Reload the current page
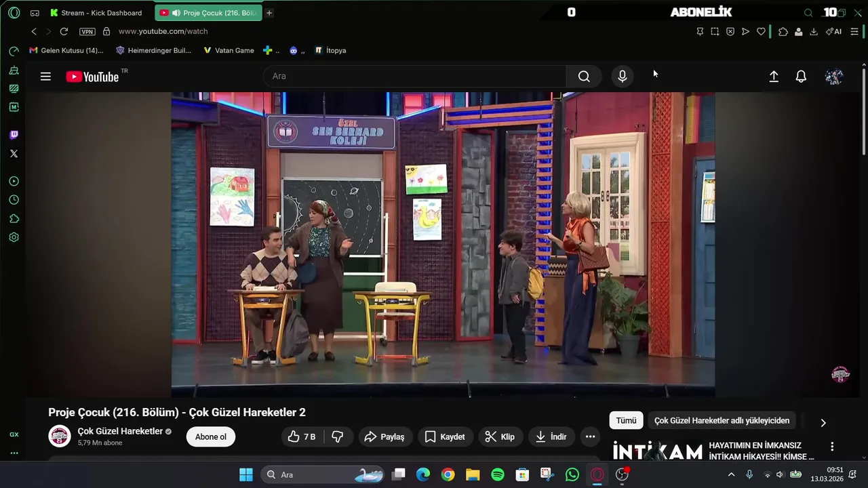Viewport: 868px width, 488px height. [x=64, y=31]
